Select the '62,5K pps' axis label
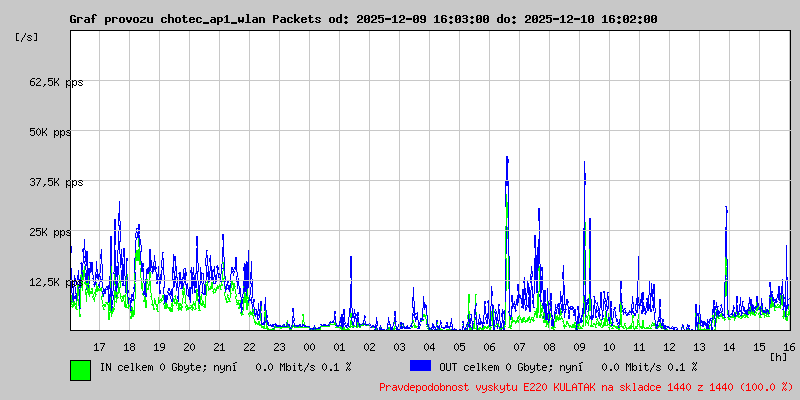Viewport: 800px width, 400px height. (x=56, y=82)
